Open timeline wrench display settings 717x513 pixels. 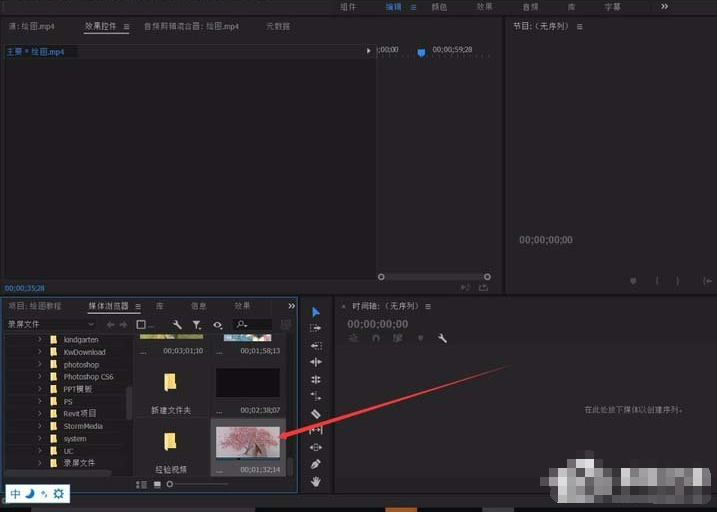tap(442, 339)
